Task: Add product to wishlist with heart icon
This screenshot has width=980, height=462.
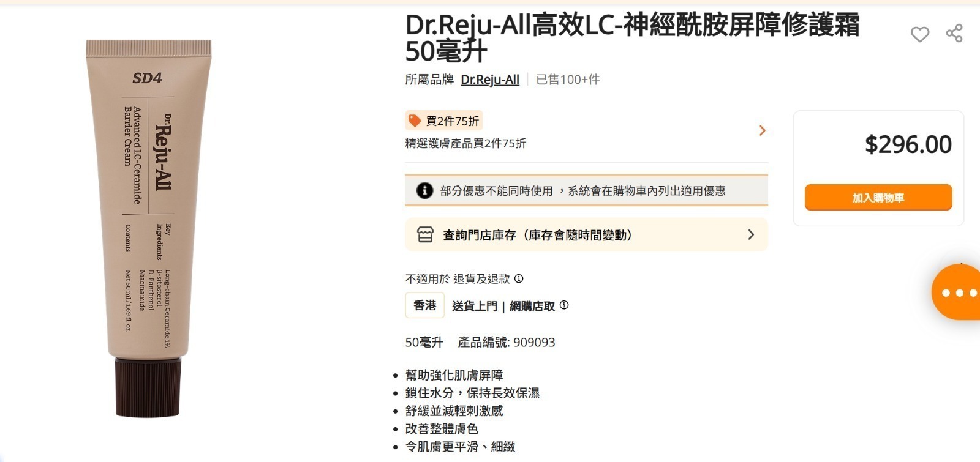Action: click(x=919, y=34)
